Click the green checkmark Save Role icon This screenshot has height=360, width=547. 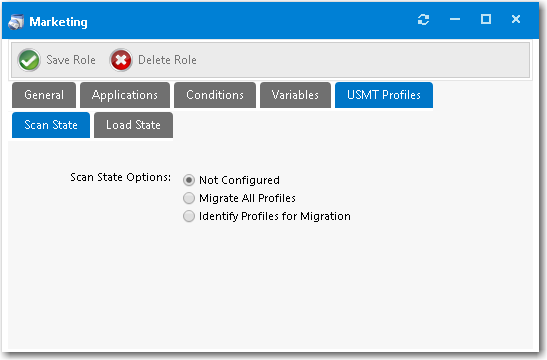coord(29,60)
